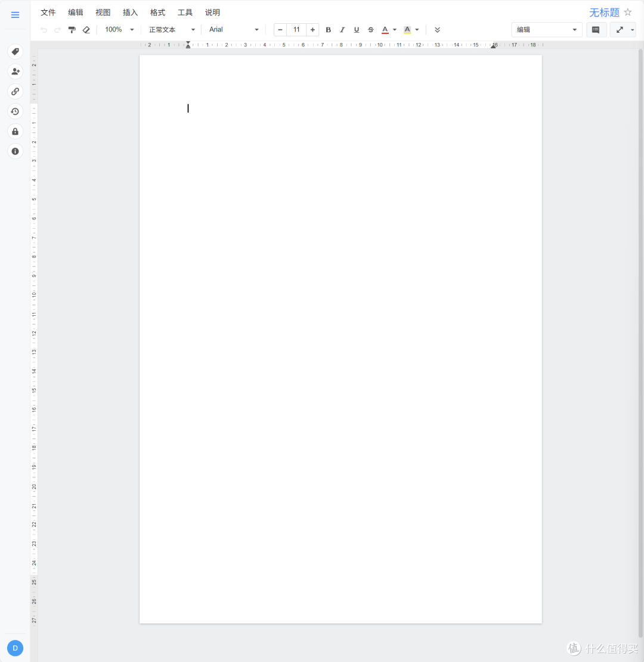
Task: Click the text color A swatch
Action: tap(385, 30)
